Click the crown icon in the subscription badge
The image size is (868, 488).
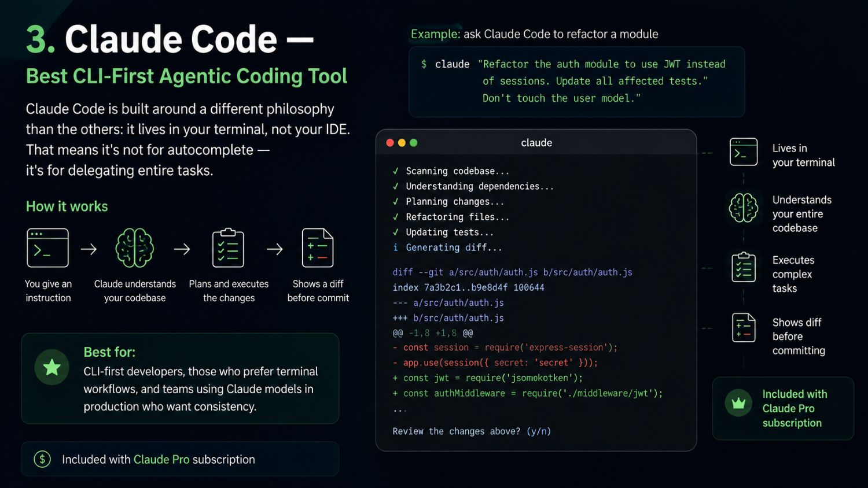[738, 403]
